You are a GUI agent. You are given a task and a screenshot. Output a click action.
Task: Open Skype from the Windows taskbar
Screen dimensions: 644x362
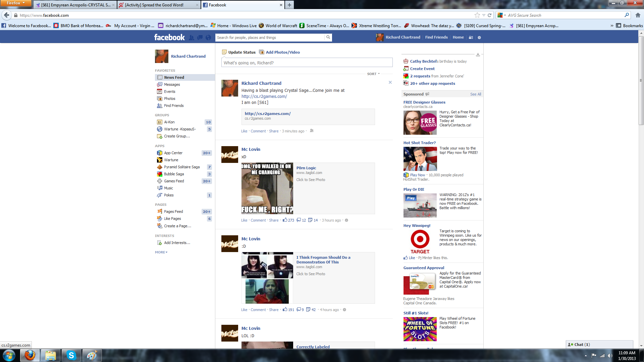(71, 355)
